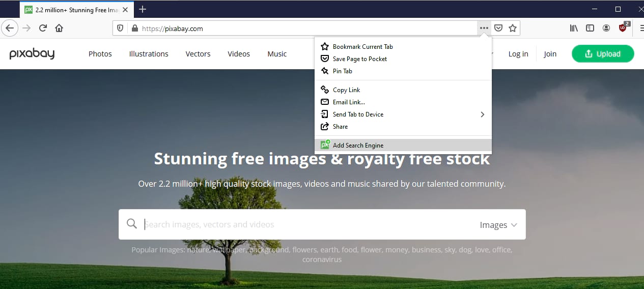The width and height of the screenshot is (644, 289).
Task: Reload the current page
Action: (x=43, y=28)
